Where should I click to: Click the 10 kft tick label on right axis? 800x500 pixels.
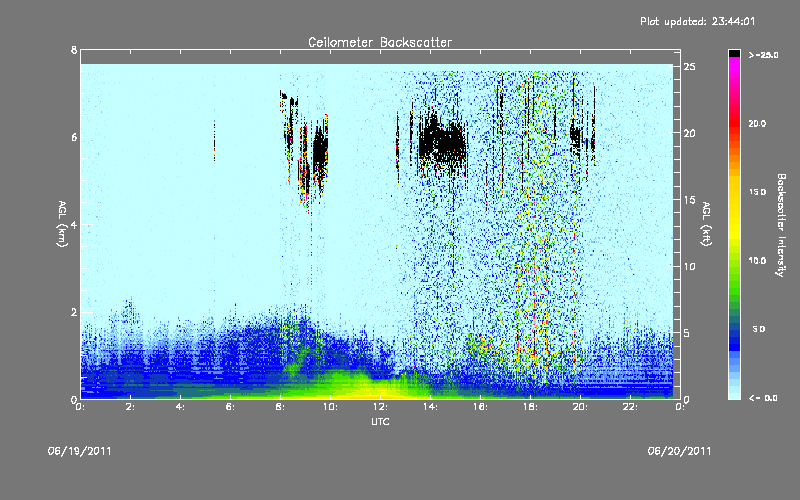tap(690, 266)
